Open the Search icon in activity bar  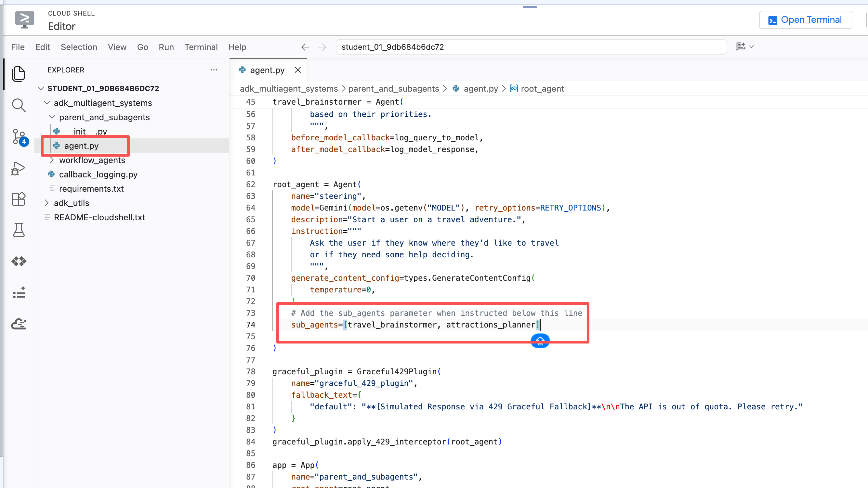(x=19, y=105)
